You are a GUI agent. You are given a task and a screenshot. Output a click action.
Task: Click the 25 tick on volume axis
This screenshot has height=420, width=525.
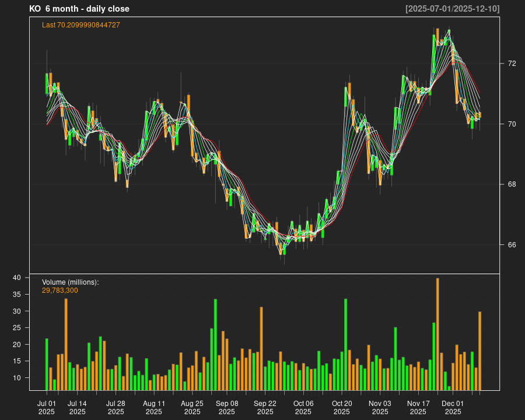(x=17, y=328)
